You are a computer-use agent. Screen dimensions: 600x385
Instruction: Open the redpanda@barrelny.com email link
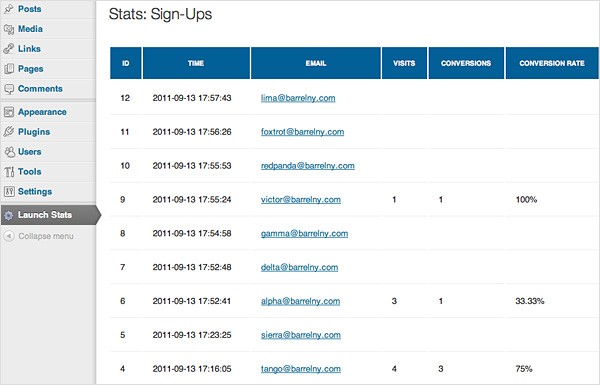pyautogui.click(x=308, y=166)
